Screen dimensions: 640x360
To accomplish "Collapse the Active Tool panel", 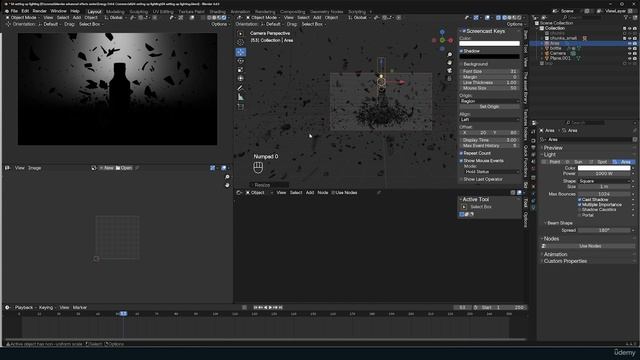I will pos(476,199).
